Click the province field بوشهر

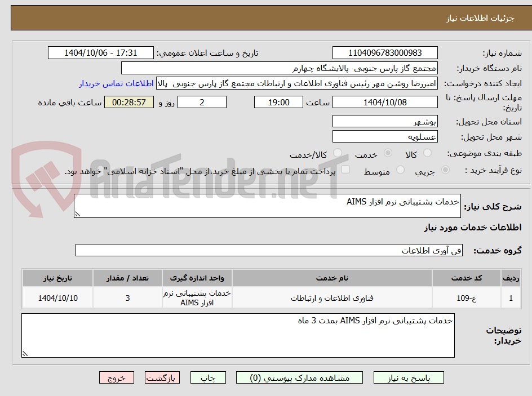(385, 121)
